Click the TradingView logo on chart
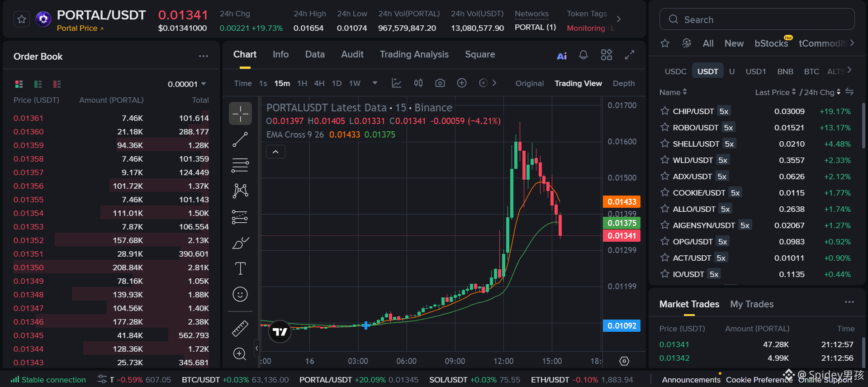Screen dimensions: 868x387 point(280,332)
